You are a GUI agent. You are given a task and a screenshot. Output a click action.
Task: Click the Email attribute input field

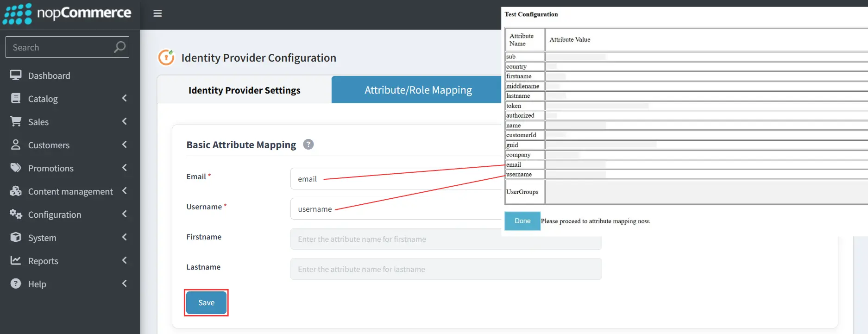(396, 179)
